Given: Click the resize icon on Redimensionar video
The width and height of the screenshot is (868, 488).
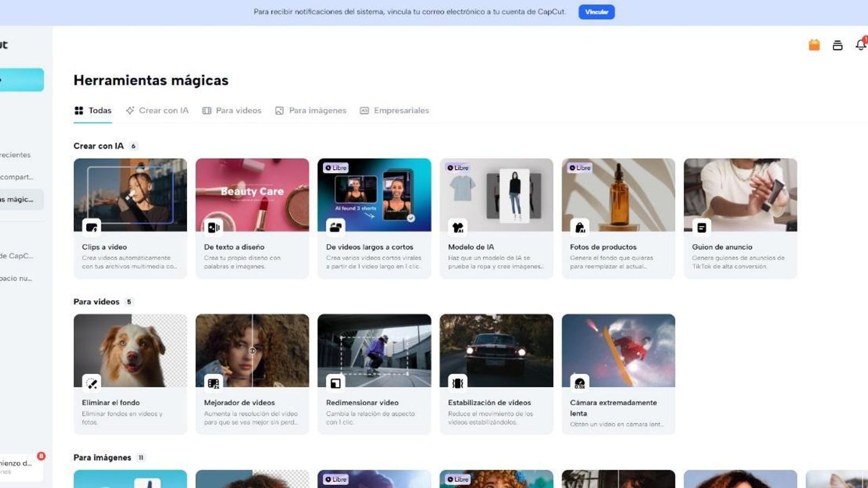Looking at the screenshot, I should pyautogui.click(x=336, y=382).
